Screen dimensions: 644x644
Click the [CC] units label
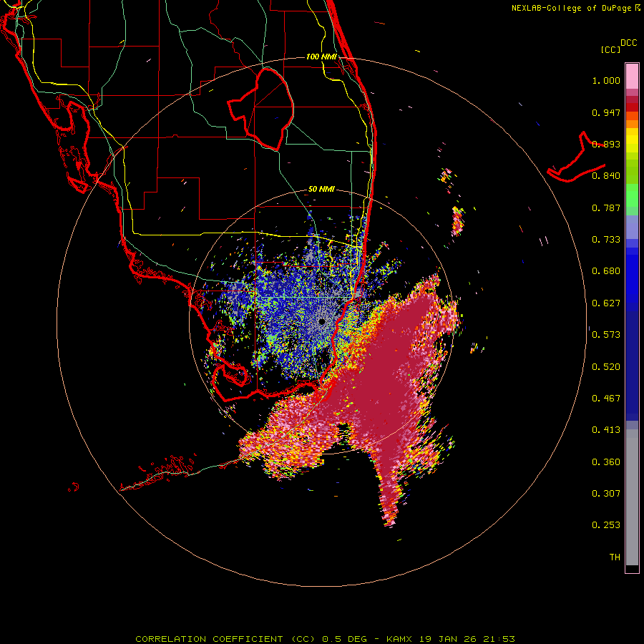click(611, 49)
